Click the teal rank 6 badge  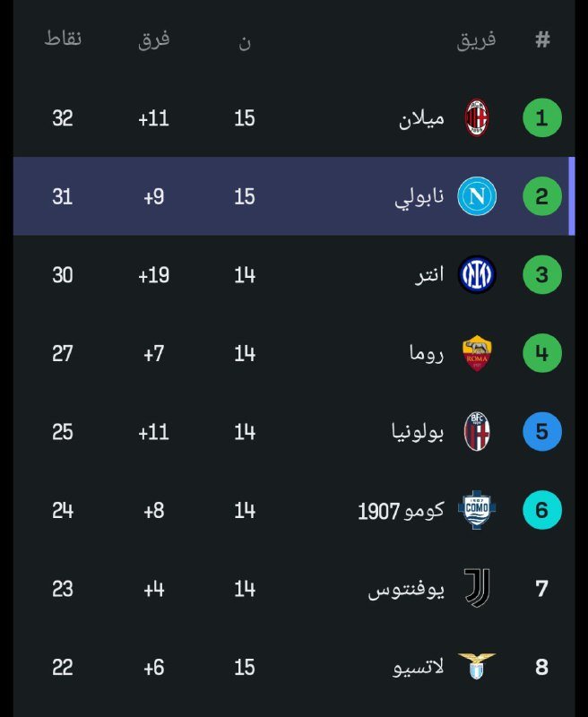[541, 510]
